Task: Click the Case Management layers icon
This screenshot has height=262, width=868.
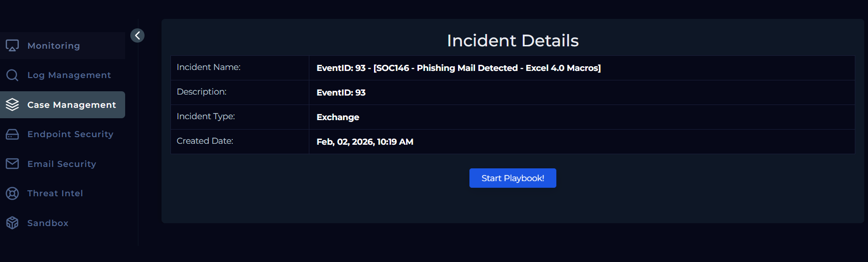Action: pyautogui.click(x=12, y=105)
